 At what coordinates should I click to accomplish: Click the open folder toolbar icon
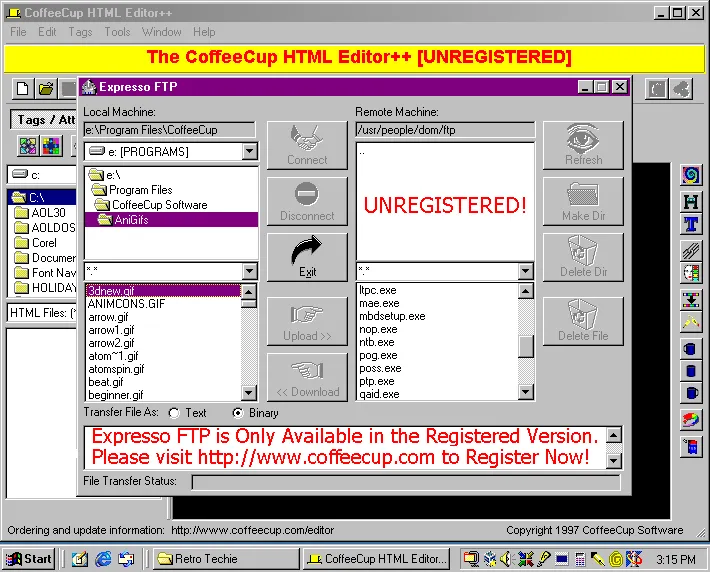click(x=46, y=88)
